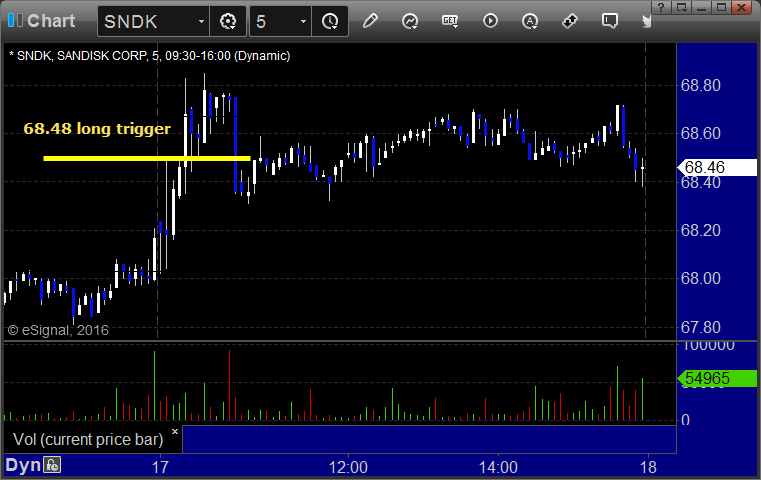The image size is (761, 480).
Task: Open chart settings gear icon
Action: pyautogui.click(x=228, y=21)
